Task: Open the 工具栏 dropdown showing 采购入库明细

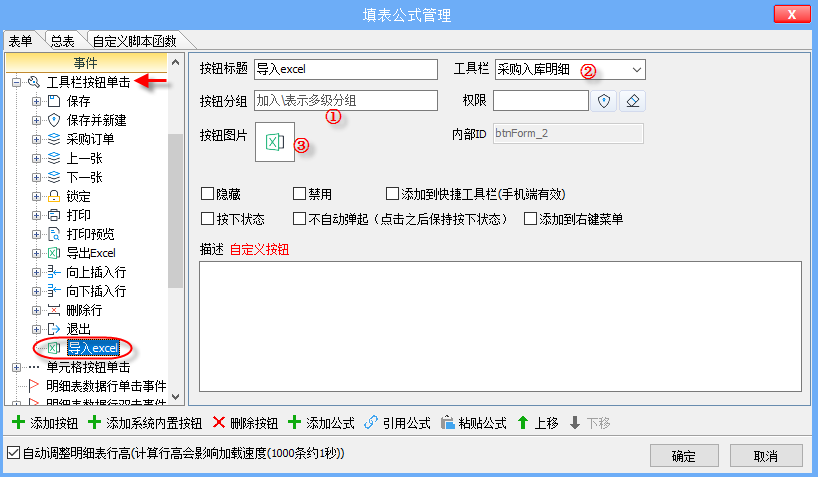Action: pyautogui.click(x=570, y=69)
